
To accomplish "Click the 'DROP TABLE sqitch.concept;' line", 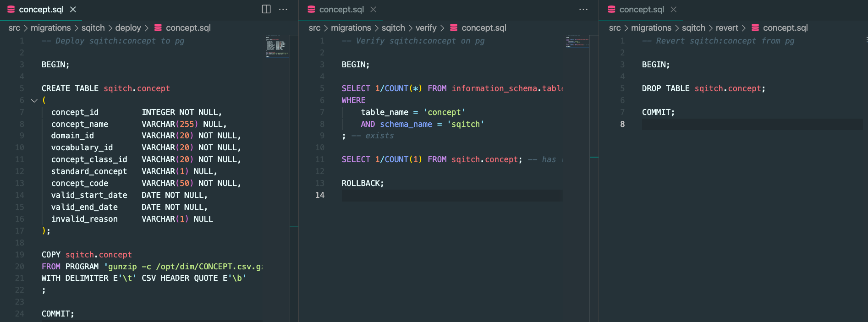I will click(x=703, y=88).
